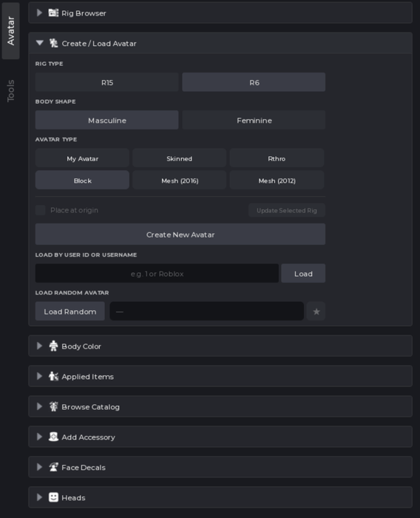This screenshot has width=420, height=518.
Task: Click the Rig Browser header text
Action: tap(84, 13)
